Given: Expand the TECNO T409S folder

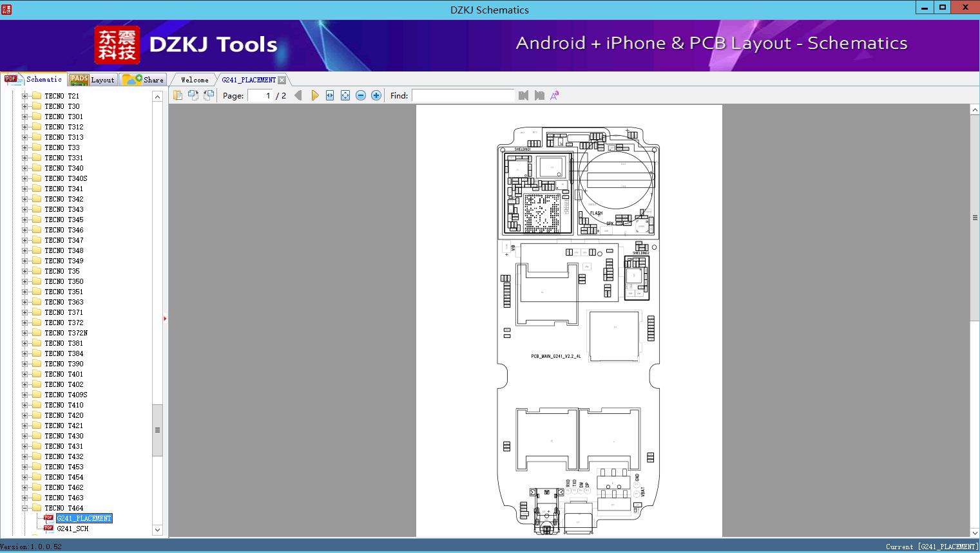Looking at the screenshot, I should (24, 395).
